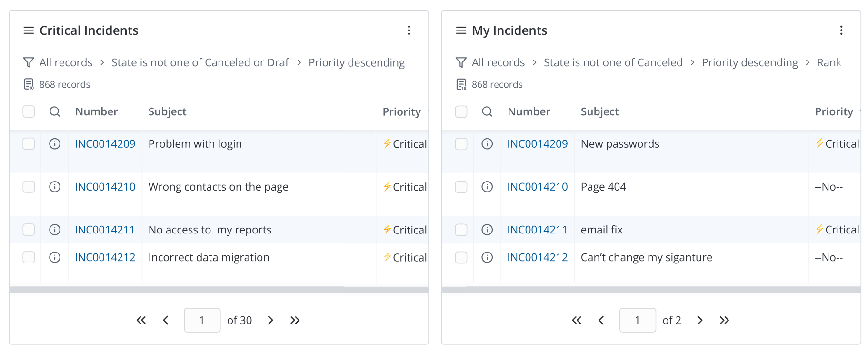Open three-dot options menu in Critical Incidents
868x354 pixels.
click(409, 30)
